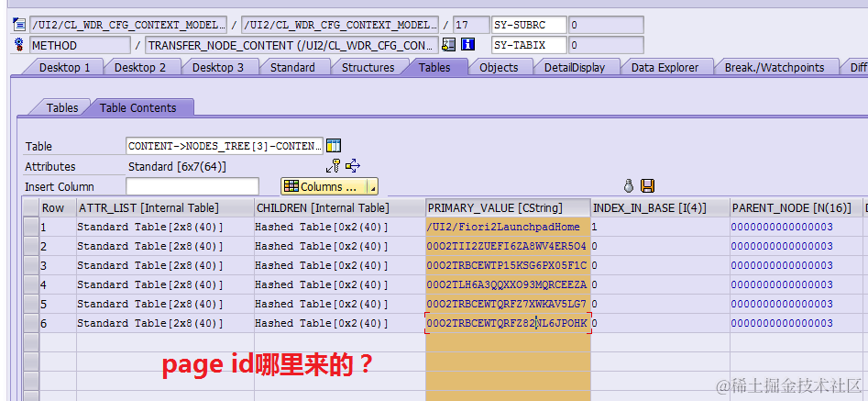The height and width of the screenshot is (401, 868).
Task: Click row 6 PARENT_NODE 0000000000000003 cell
Action: tap(796, 323)
